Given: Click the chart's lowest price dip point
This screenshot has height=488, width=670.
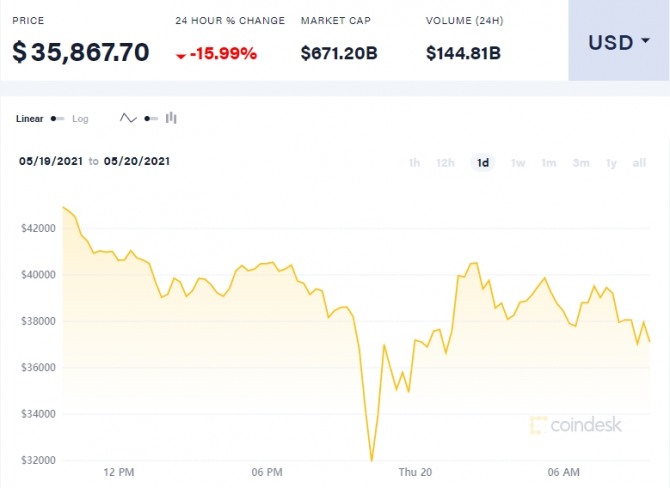Looking at the screenshot, I should (372, 461).
